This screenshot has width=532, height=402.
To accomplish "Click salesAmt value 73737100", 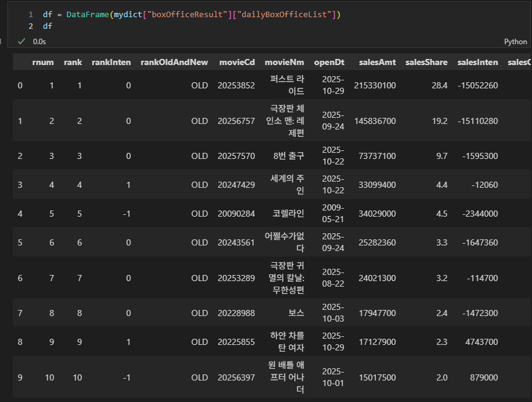I will click(377, 156).
